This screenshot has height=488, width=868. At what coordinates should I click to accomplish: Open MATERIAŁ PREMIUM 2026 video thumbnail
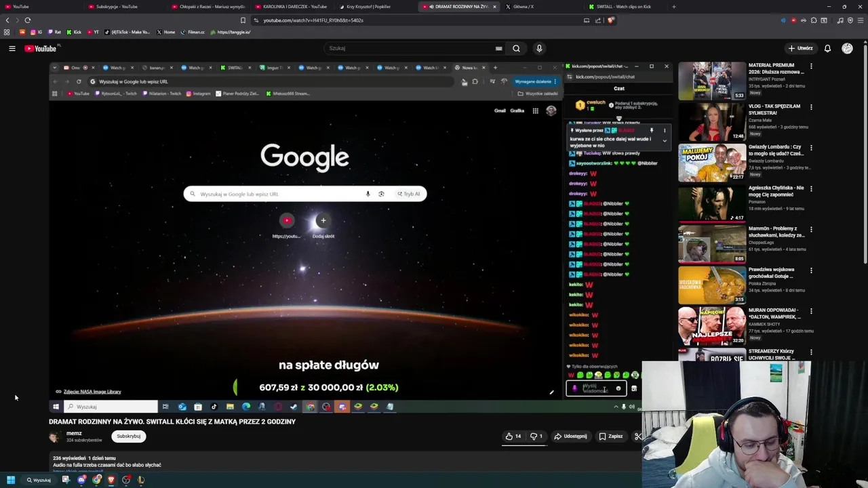click(x=712, y=81)
